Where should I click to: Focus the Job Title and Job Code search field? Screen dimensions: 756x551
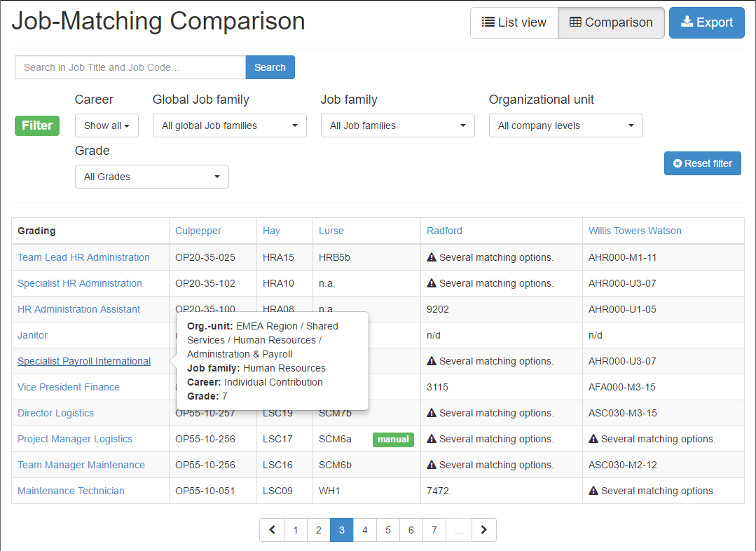tap(130, 67)
